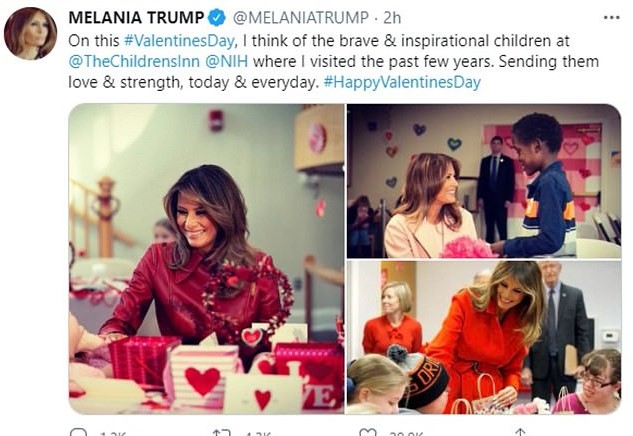
Task: Enlarge the large left red-jacket photo
Action: pyautogui.click(x=206, y=258)
